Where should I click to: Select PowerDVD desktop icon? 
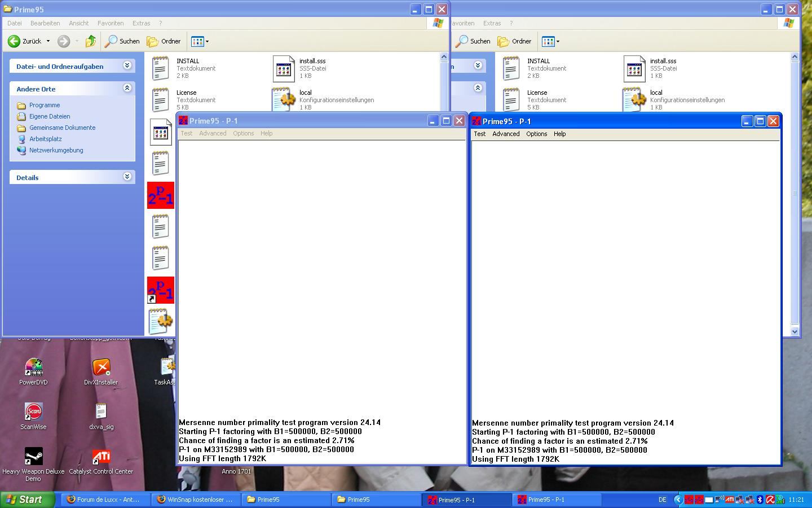[x=33, y=371]
